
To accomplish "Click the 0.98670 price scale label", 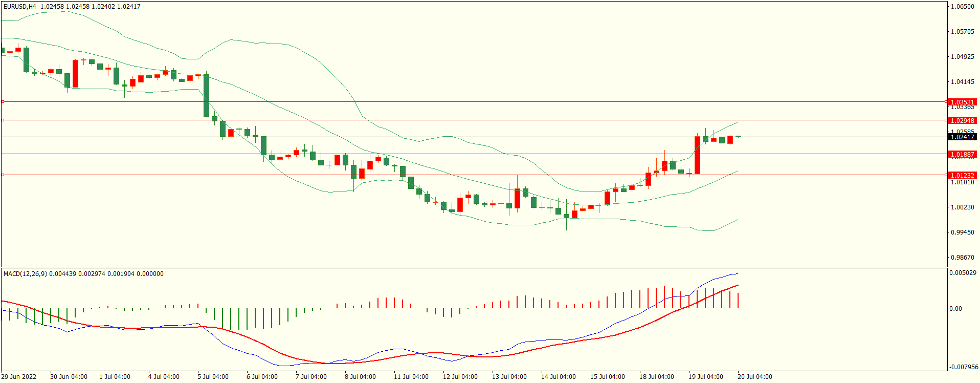I will [x=962, y=258].
